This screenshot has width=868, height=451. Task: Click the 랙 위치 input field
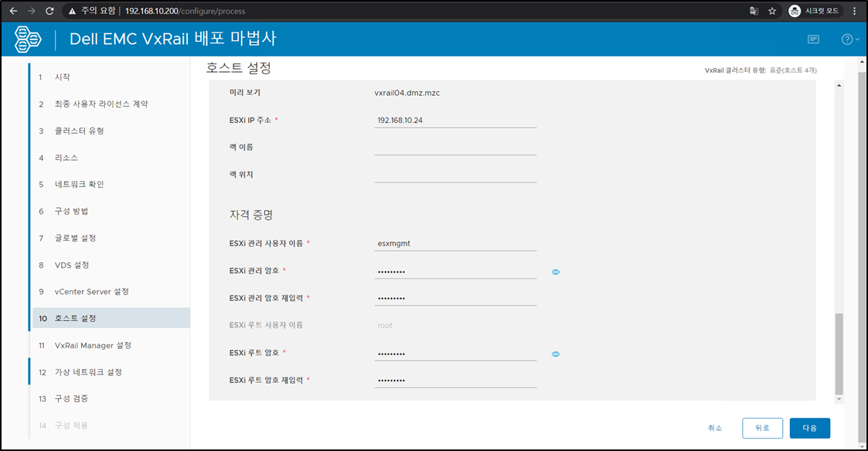point(455,175)
